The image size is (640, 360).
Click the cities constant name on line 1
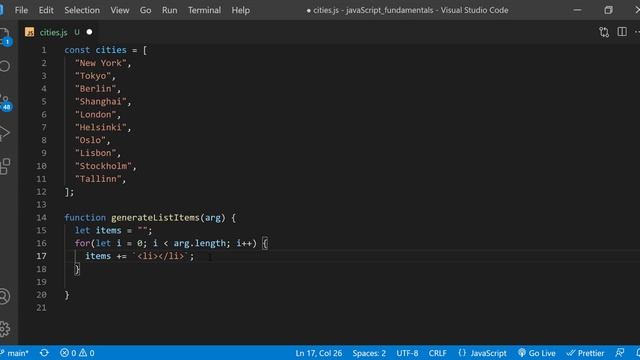(111, 50)
